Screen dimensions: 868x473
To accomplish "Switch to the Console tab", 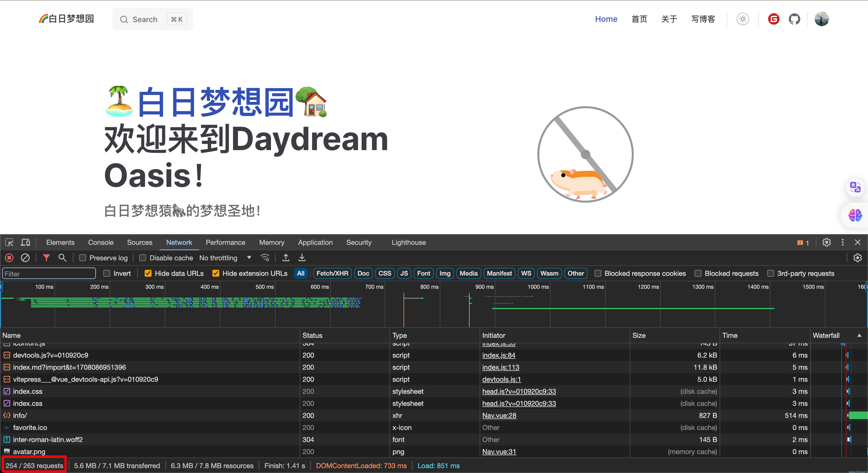I will [x=101, y=243].
